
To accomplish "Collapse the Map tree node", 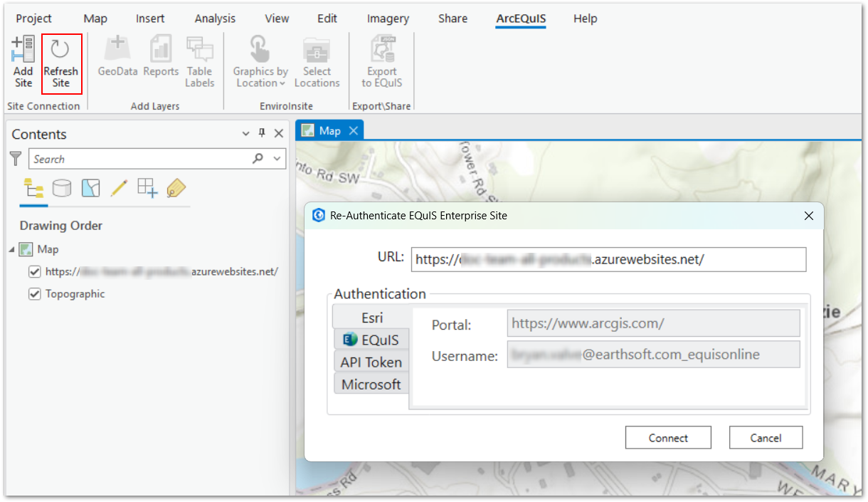I will pos(12,249).
